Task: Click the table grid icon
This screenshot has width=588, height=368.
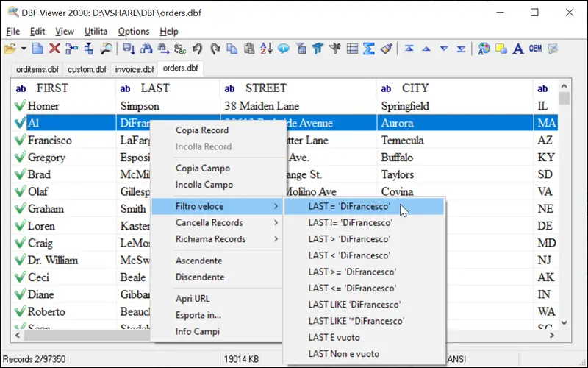Action: coord(352,49)
